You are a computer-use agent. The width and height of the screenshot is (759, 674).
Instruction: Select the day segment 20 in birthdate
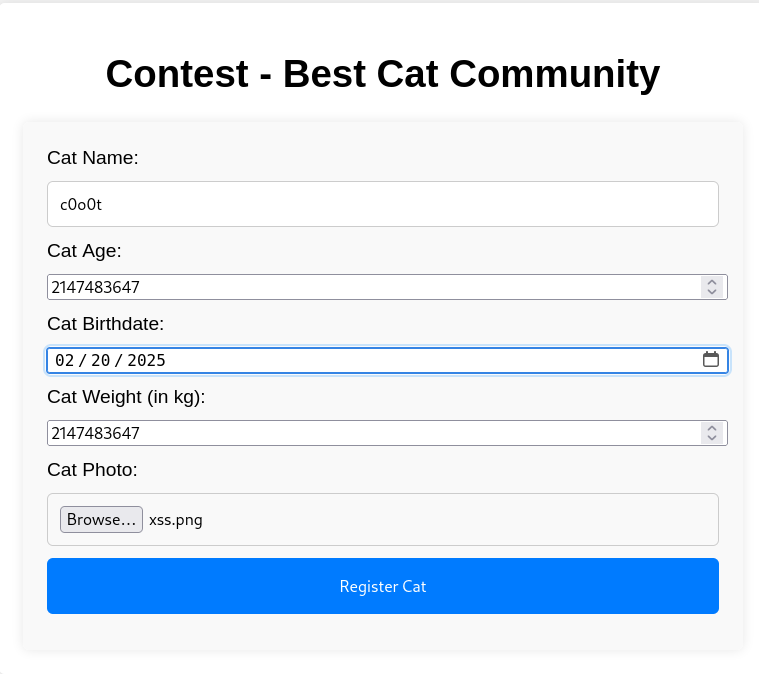pos(101,360)
